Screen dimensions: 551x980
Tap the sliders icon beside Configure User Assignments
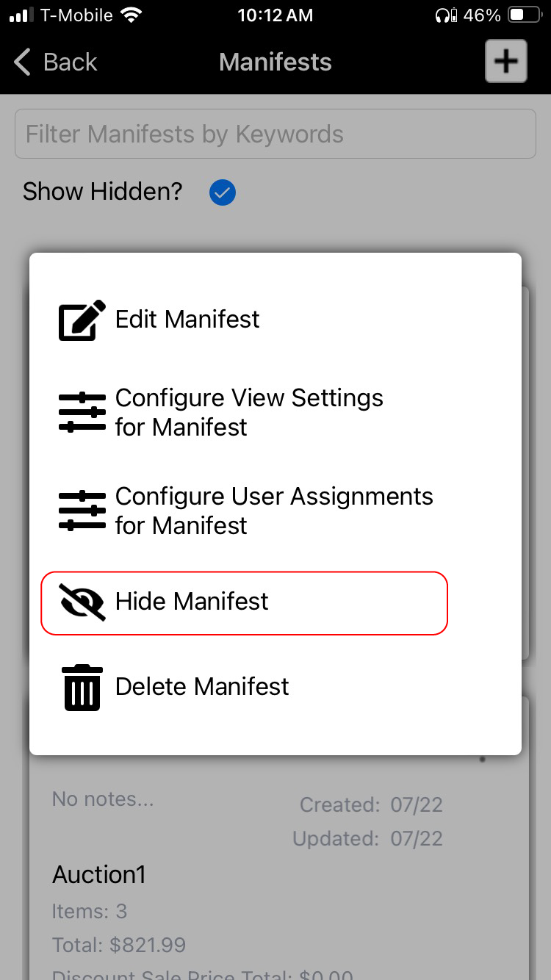(82, 511)
